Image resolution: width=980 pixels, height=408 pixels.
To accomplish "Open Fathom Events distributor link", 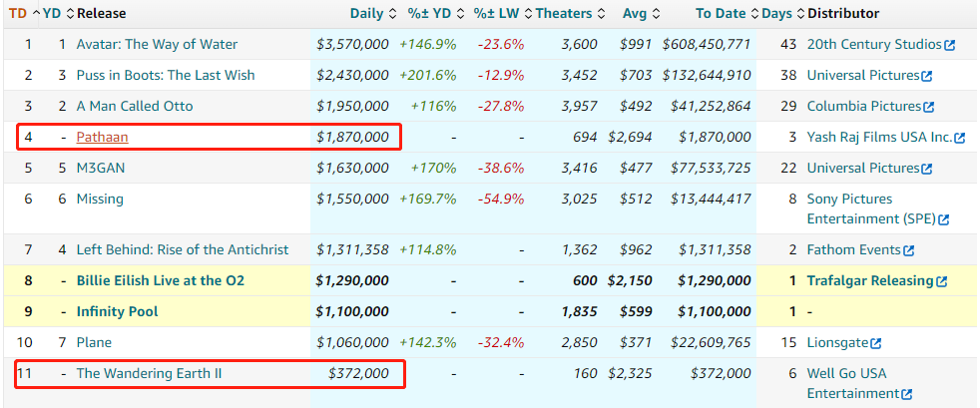I will tap(853, 250).
